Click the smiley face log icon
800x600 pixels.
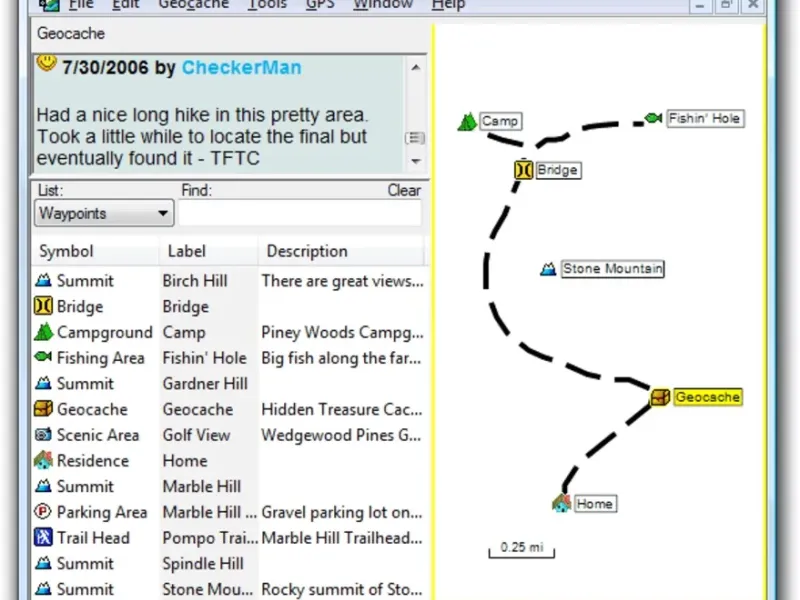[46, 62]
